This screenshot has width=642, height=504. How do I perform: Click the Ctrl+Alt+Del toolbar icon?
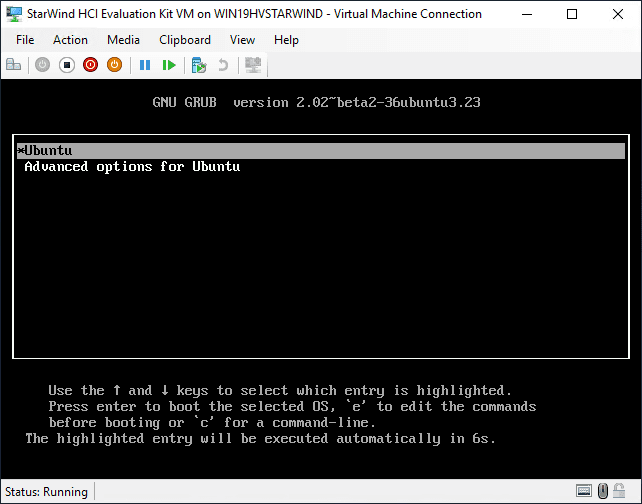13,65
